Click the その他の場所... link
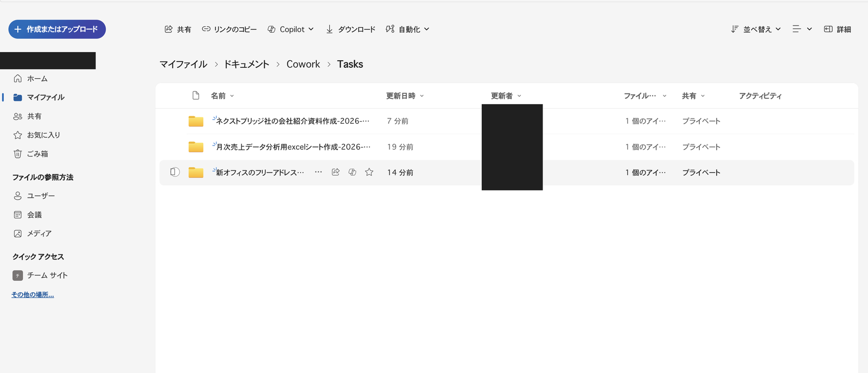 click(x=33, y=295)
